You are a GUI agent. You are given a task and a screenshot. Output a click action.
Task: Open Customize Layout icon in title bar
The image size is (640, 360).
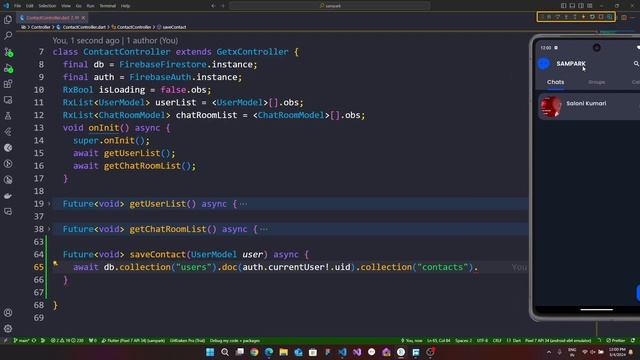590,6
